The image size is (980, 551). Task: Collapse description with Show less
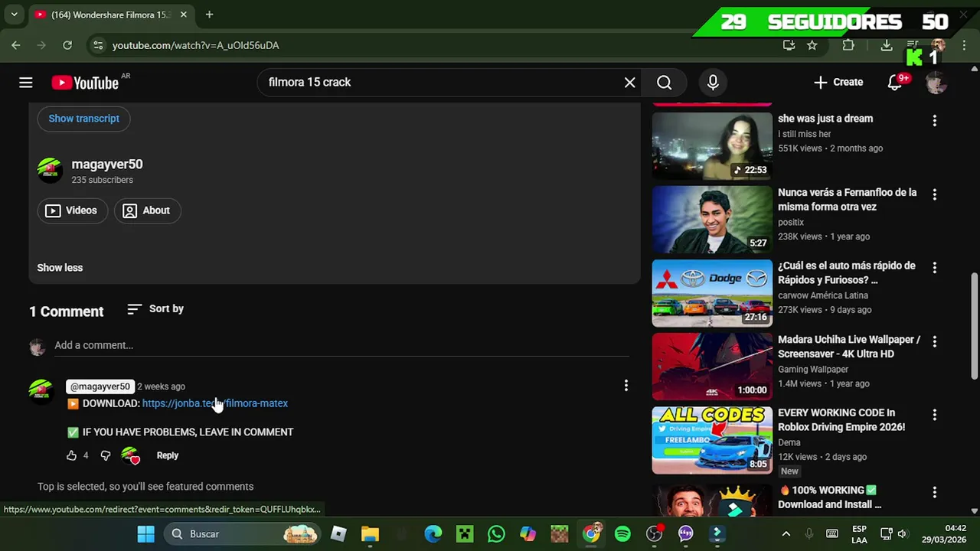click(x=60, y=268)
